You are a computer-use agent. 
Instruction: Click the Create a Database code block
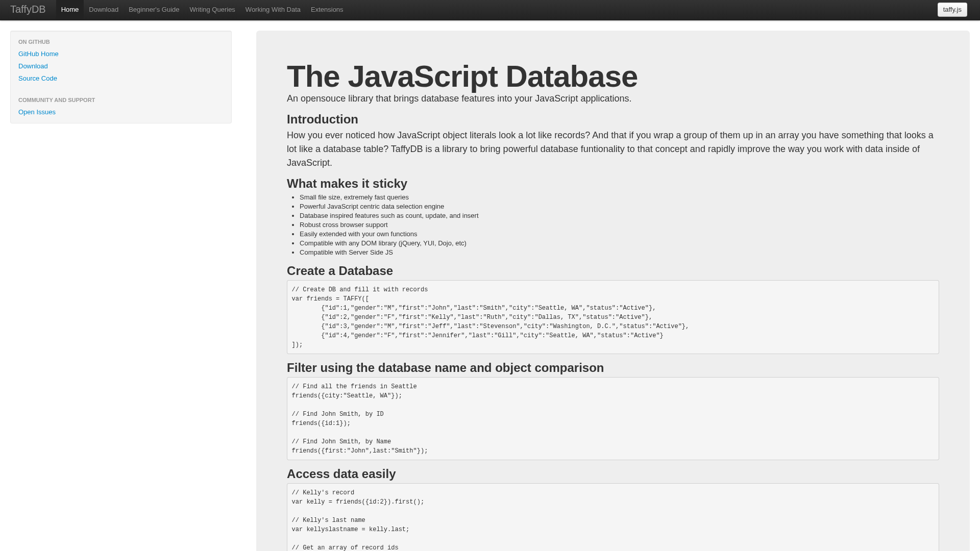612,317
